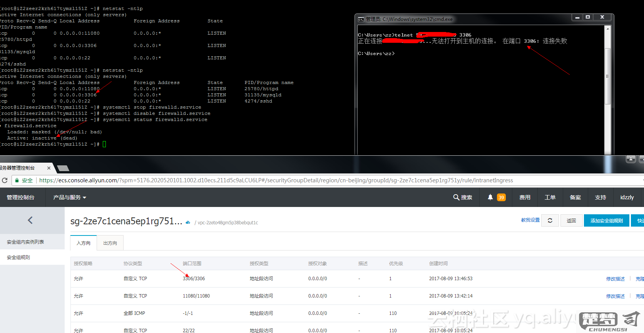Click port range 11080/11080 cell
The image size is (644, 333).
[196, 296]
